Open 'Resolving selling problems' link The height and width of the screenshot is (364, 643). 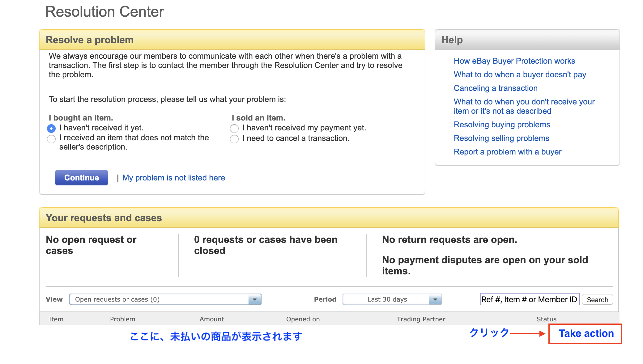click(501, 138)
